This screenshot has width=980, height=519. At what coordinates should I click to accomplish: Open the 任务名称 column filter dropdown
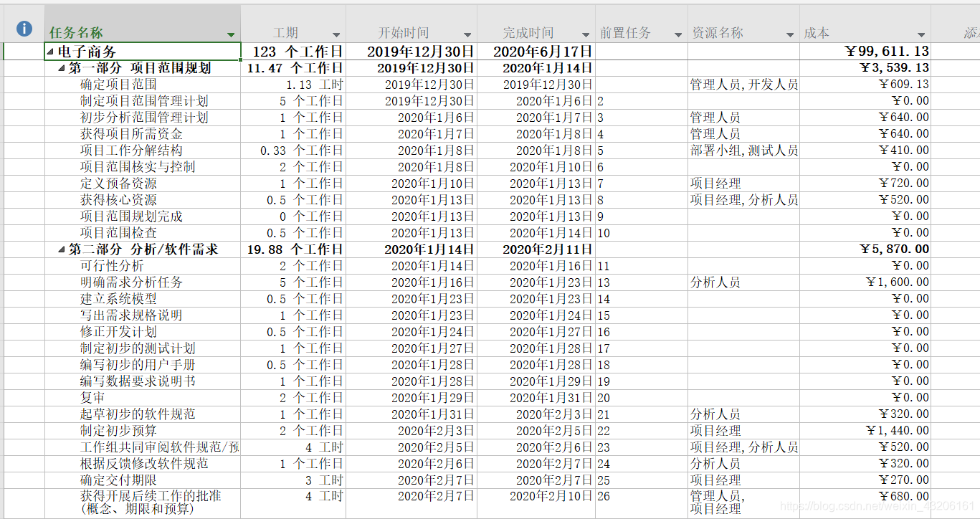(x=231, y=34)
